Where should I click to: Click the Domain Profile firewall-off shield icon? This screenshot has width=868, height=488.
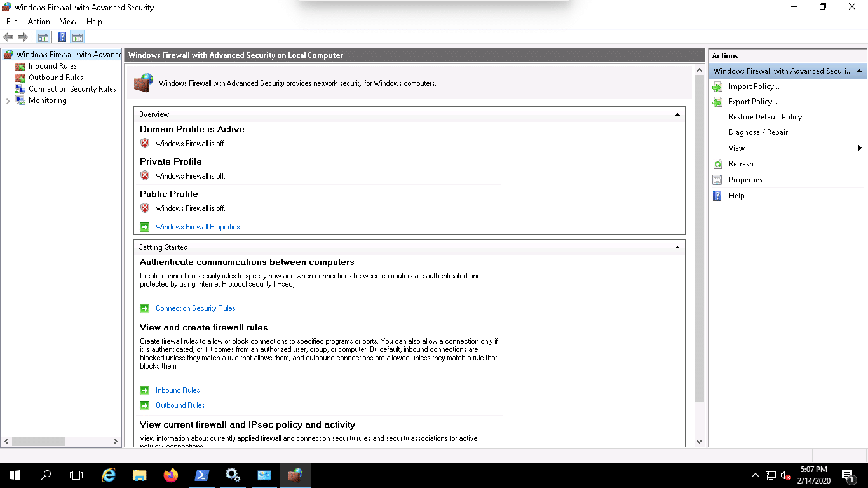(x=145, y=144)
